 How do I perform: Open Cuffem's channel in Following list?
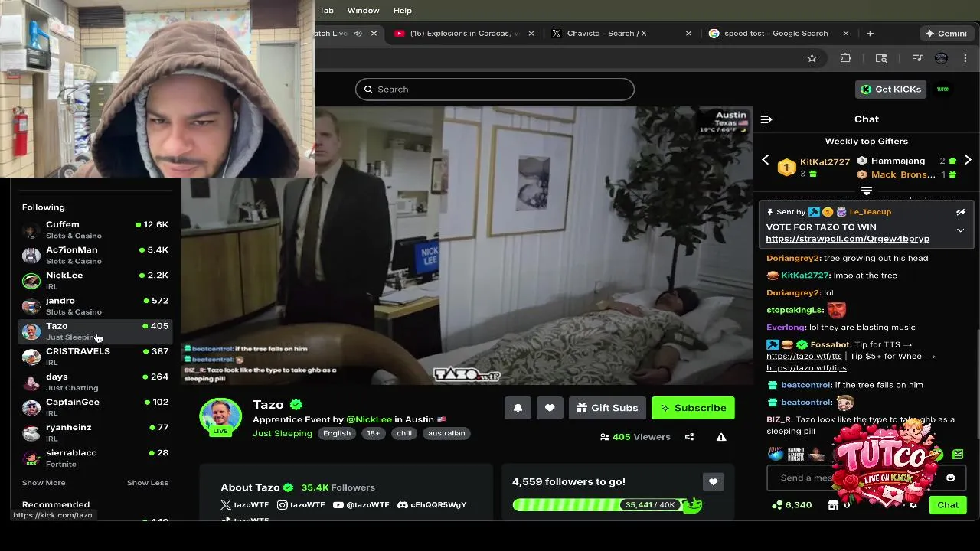pyautogui.click(x=96, y=230)
